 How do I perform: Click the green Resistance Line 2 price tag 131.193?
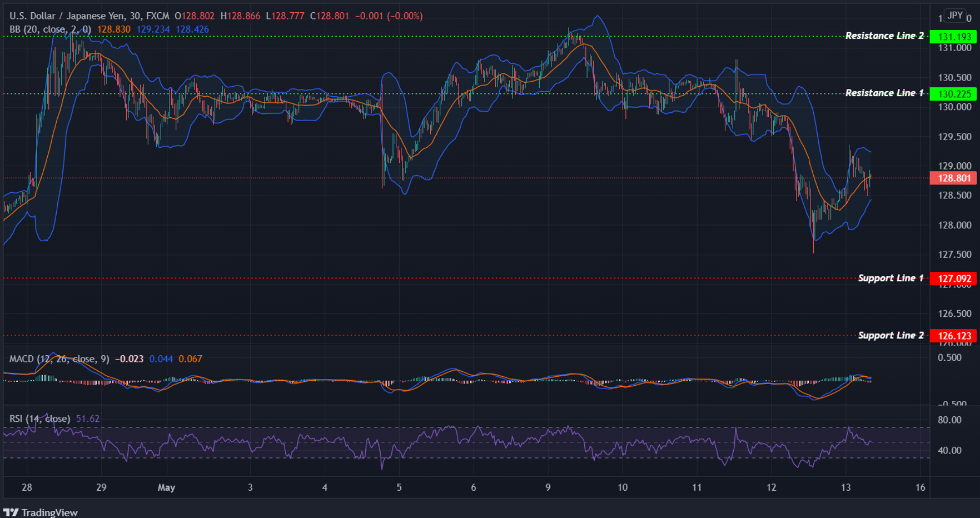(x=953, y=36)
